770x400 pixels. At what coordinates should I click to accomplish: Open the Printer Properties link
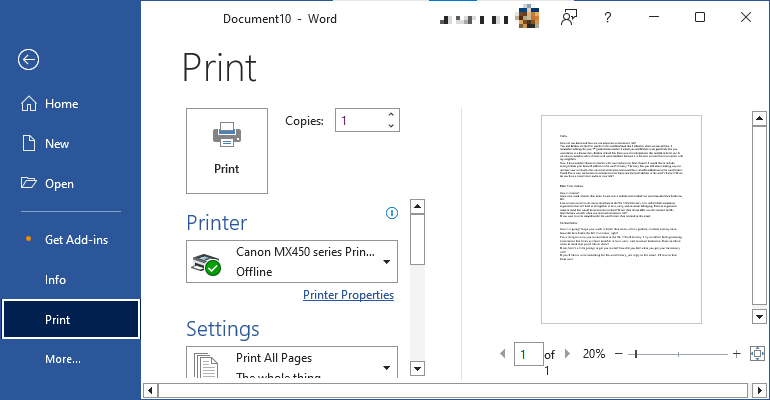click(x=348, y=295)
